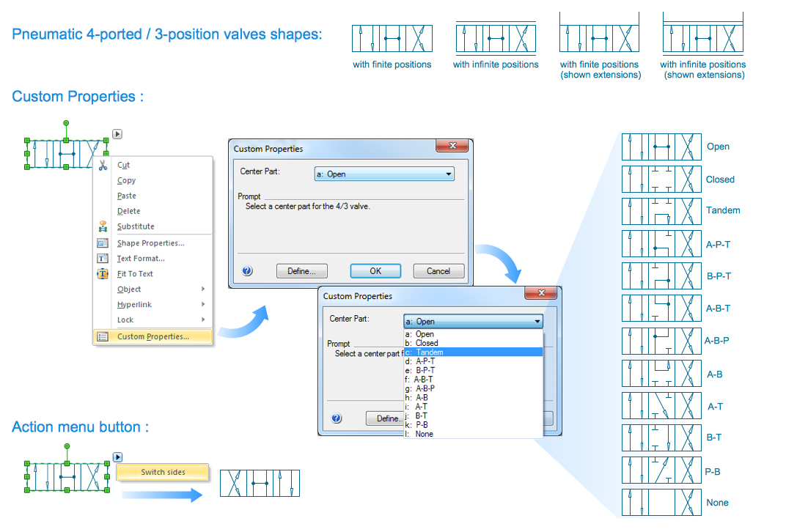Choose 'i: A-T' in dropdown list
Viewport: 808px width, 532px height.
[x=473, y=407]
